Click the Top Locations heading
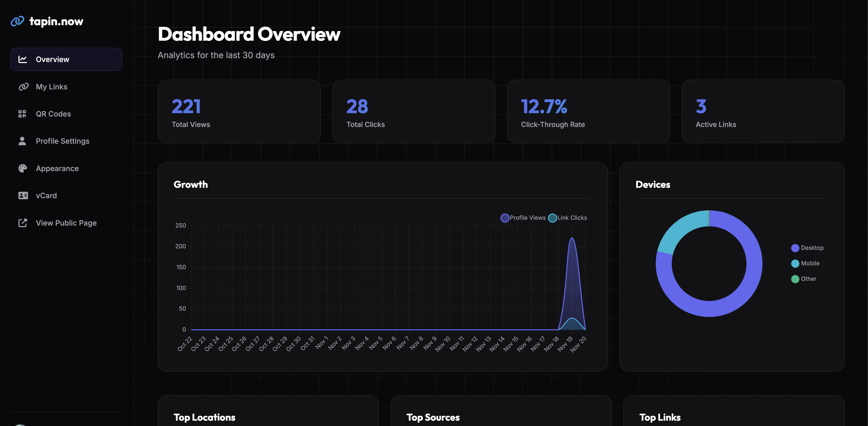Viewport: 868px width, 426px height. 204,417
